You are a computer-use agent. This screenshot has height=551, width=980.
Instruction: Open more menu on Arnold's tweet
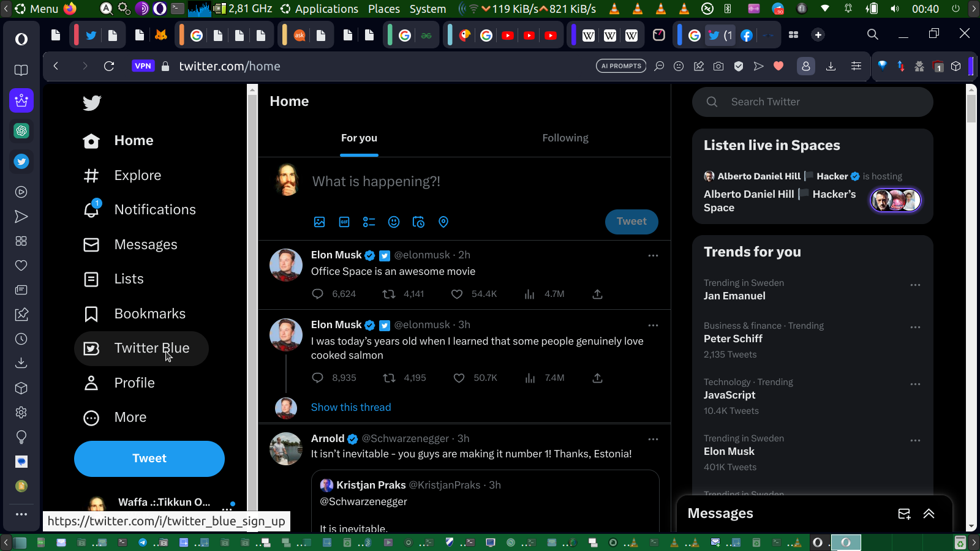[x=653, y=440]
